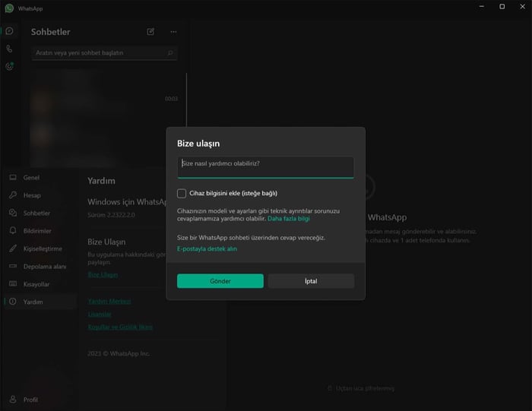Open the Chats icon in left rail
Viewport: 532px width, 411px height.
[9, 31]
